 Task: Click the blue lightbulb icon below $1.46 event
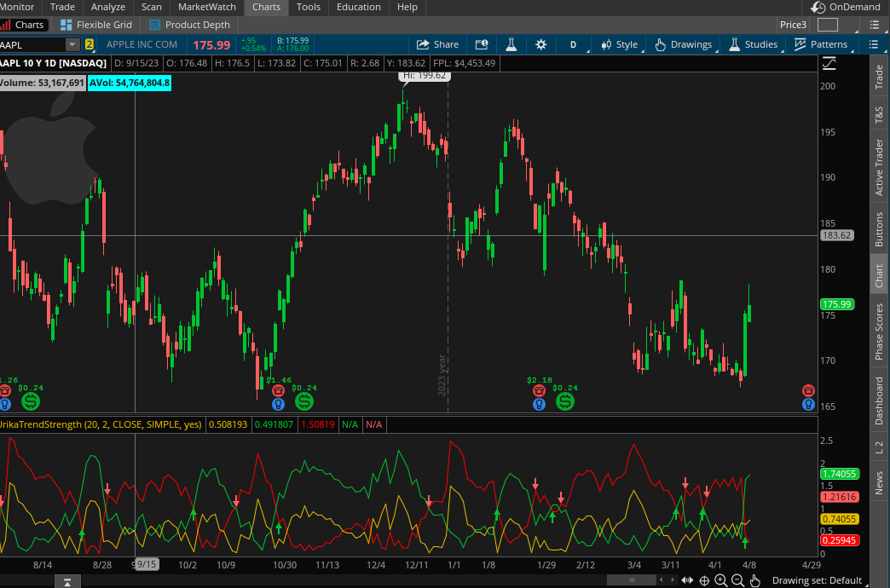point(278,404)
